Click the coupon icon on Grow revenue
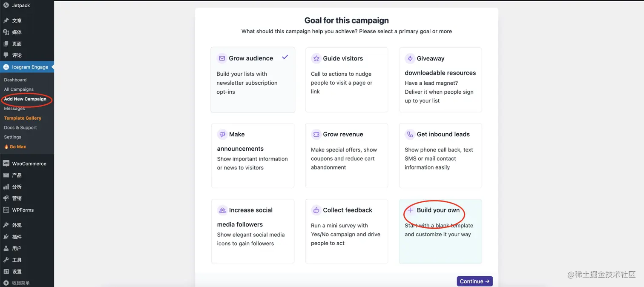644x287 pixels. [x=316, y=134]
